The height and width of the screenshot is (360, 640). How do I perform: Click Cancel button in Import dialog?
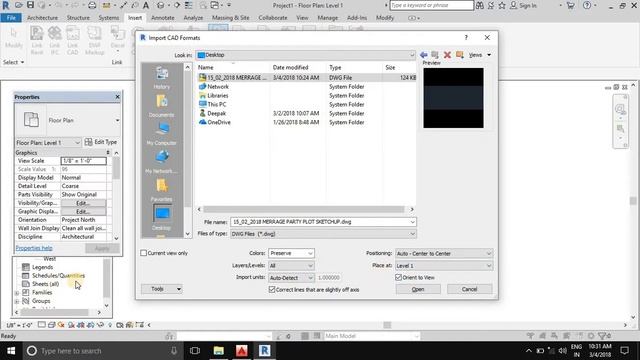[x=469, y=289]
